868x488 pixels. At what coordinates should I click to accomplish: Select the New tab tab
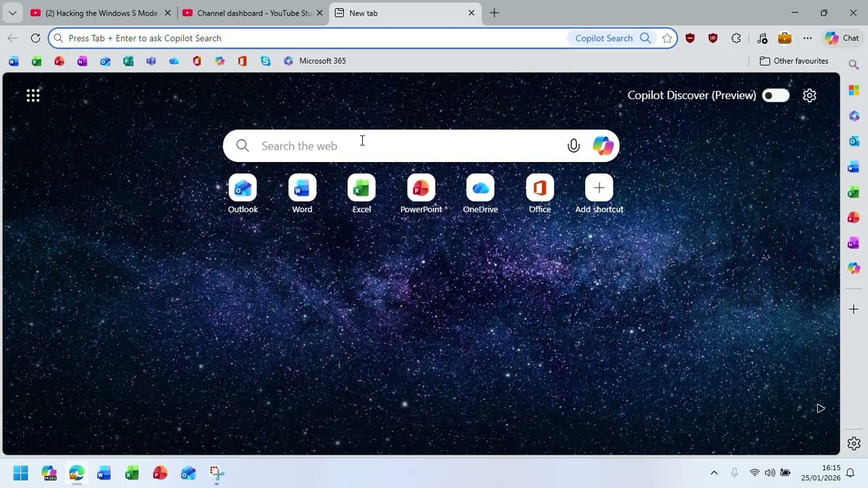point(405,13)
